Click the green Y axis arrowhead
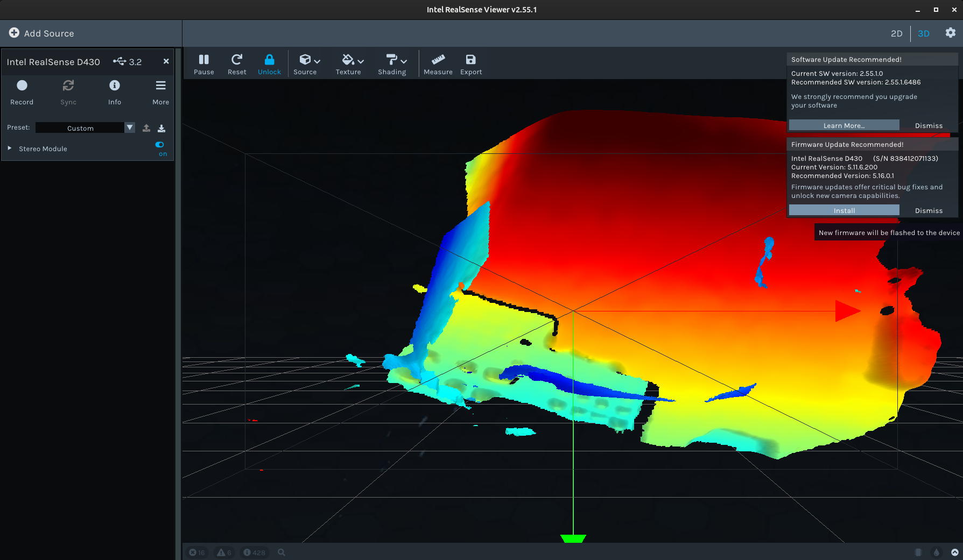The width and height of the screenshot is (963, 560). (573, 538)
